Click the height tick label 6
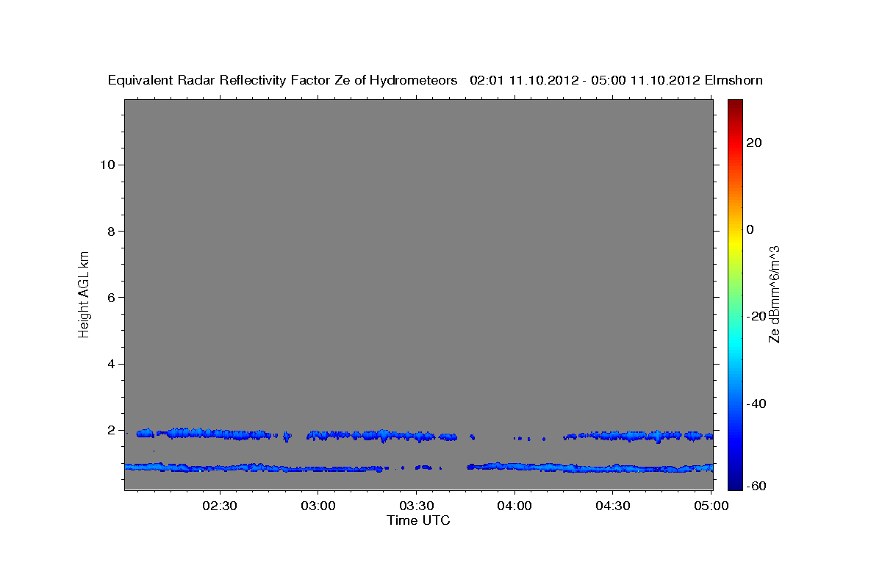The image size is (882, 588). pos(110,298)
